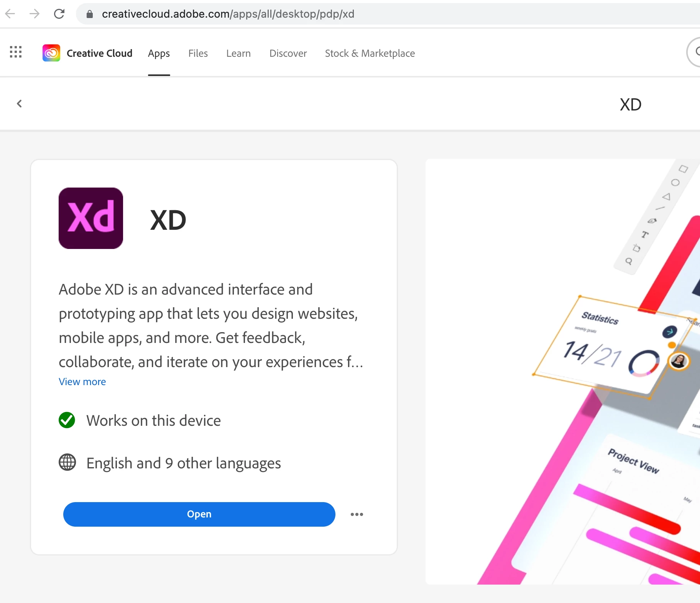700x603 pixels.
Task: Click 'Works on this device' text
Action: tap(154, 421)
